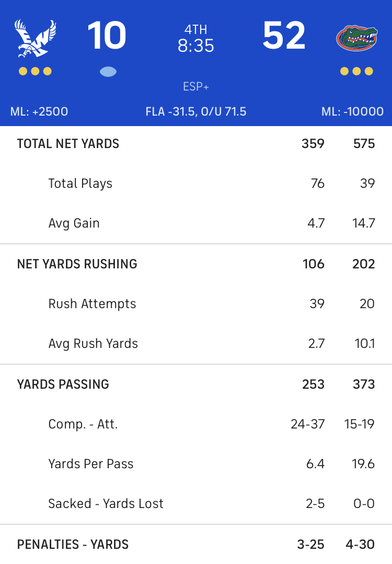Click the football possession indicator icon

108,72
